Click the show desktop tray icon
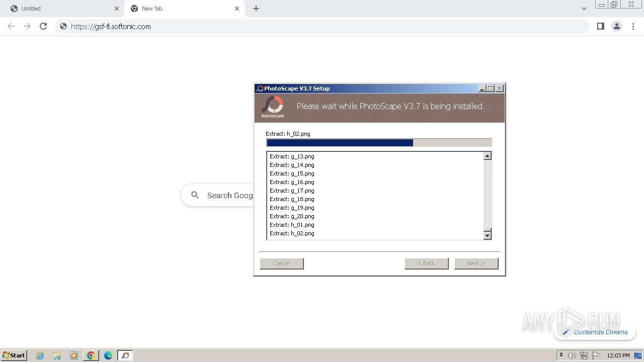 point(638,355)
